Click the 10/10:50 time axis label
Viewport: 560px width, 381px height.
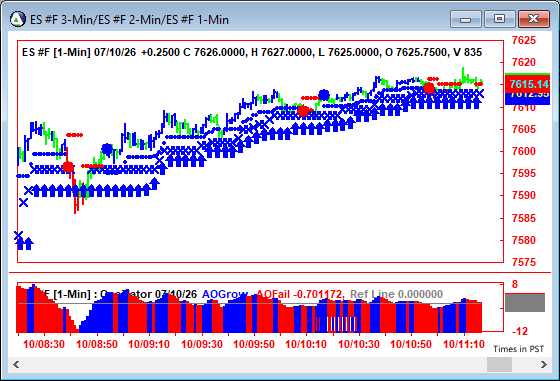coord(411,344)
